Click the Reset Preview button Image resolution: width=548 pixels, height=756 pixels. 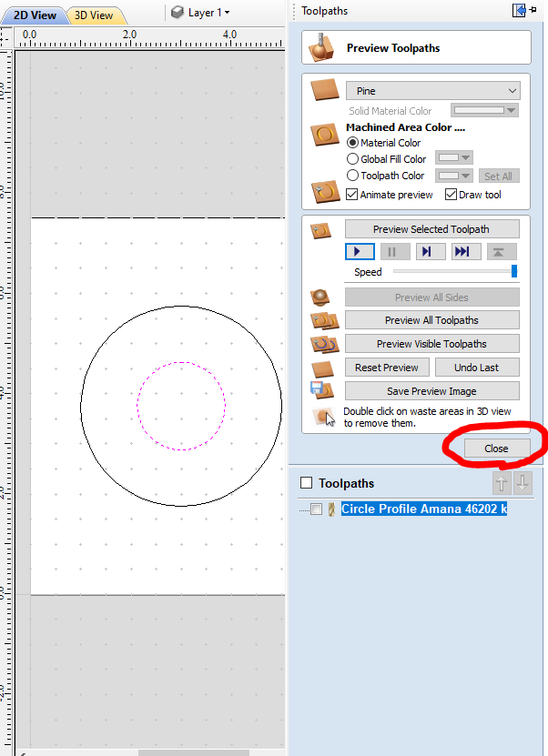point(387,368)
